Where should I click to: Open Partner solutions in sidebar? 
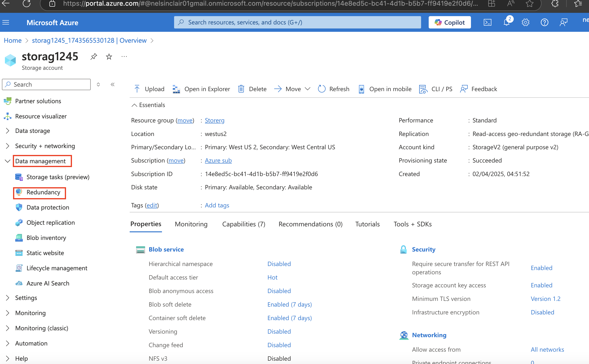point(38,101)
